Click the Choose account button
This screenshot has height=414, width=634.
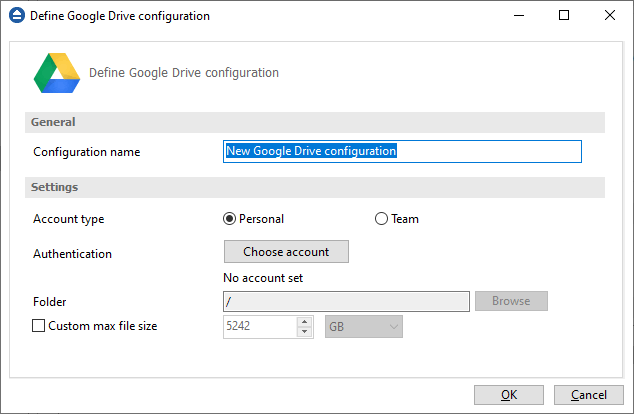pos(286,251)
